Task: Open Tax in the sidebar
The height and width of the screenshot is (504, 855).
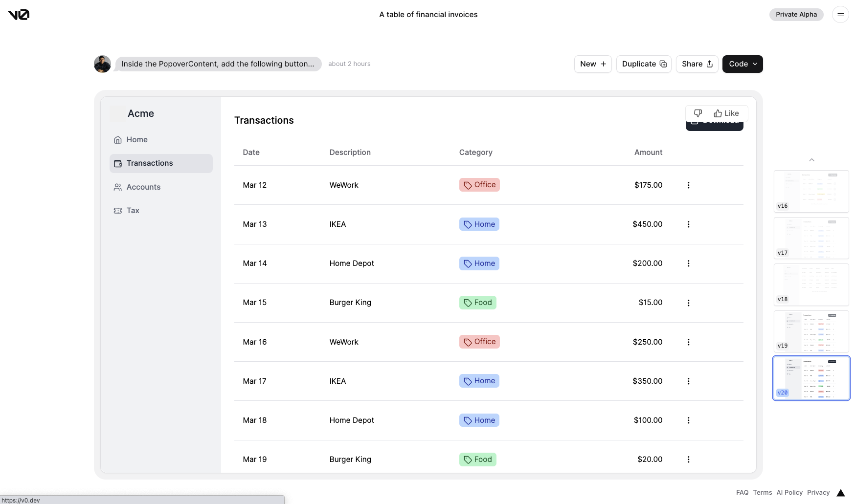Action: 161,211
